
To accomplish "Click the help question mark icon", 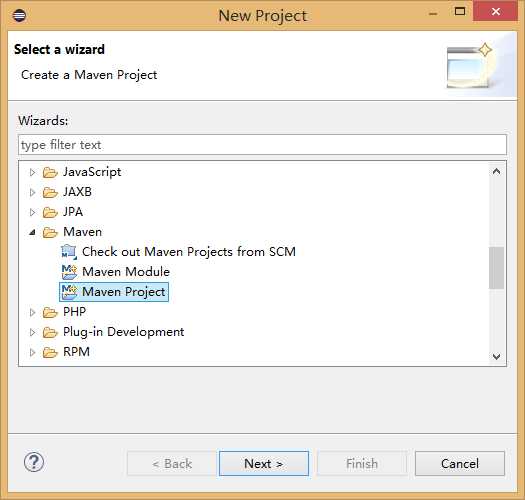I will [34, 462].
